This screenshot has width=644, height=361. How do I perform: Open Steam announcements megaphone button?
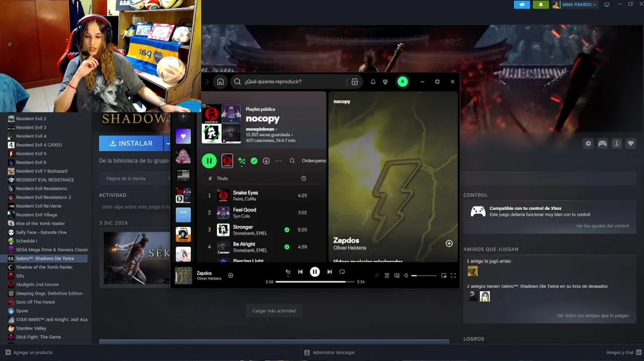click(x=522, y=5)
